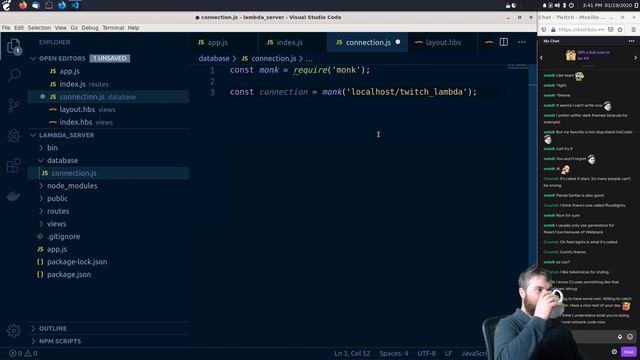Open layout.hbs in OPEN EDITORS

click(108, 109)
